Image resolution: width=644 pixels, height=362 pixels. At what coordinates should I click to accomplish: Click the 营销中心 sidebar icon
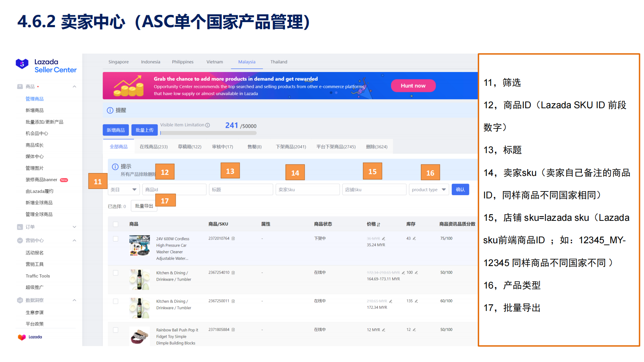[x=20, y=240]
